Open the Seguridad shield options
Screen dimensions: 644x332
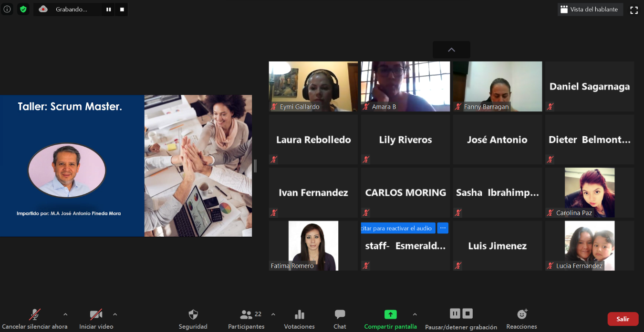coord(193,319)
